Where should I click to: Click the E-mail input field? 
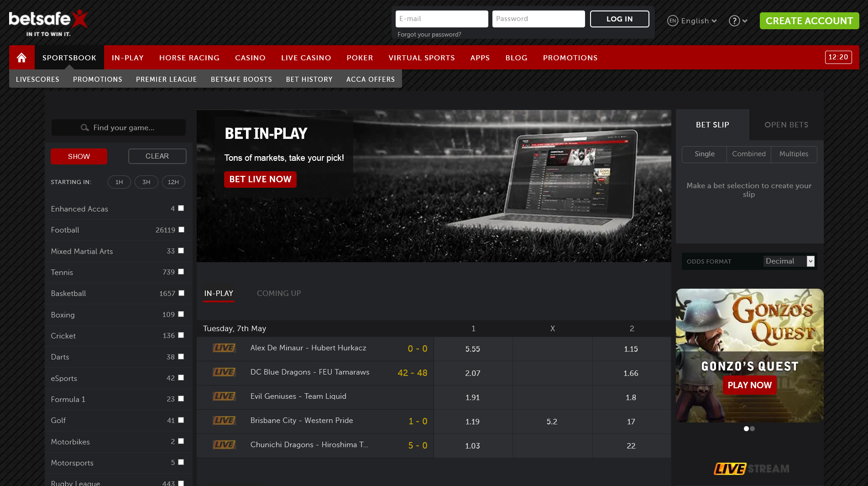442,19
